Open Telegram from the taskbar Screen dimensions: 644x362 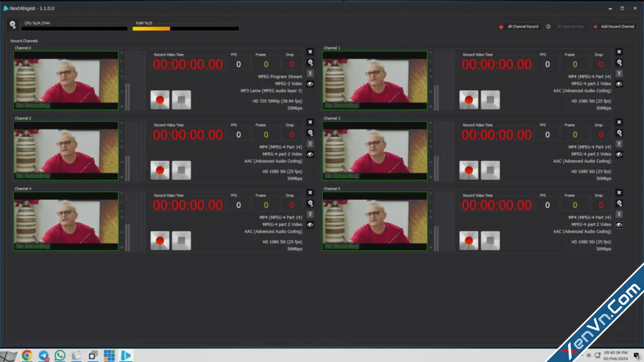[43, 356]
